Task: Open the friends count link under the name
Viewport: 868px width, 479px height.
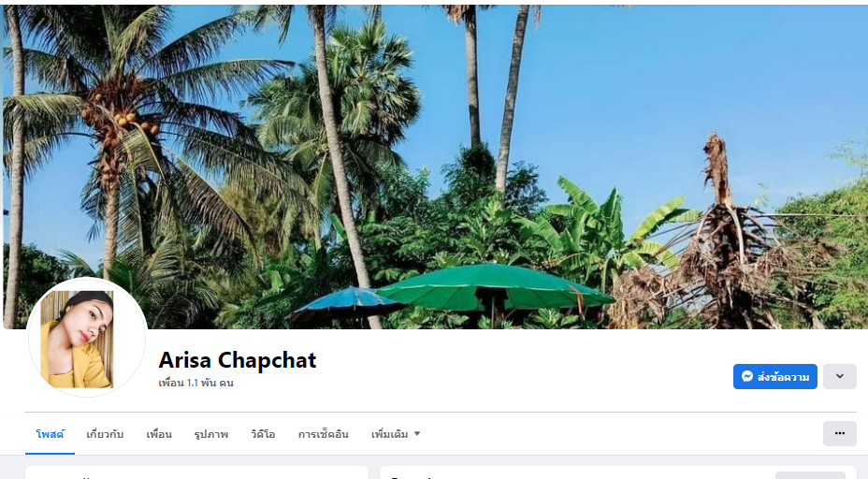Action: pos(196,383)
